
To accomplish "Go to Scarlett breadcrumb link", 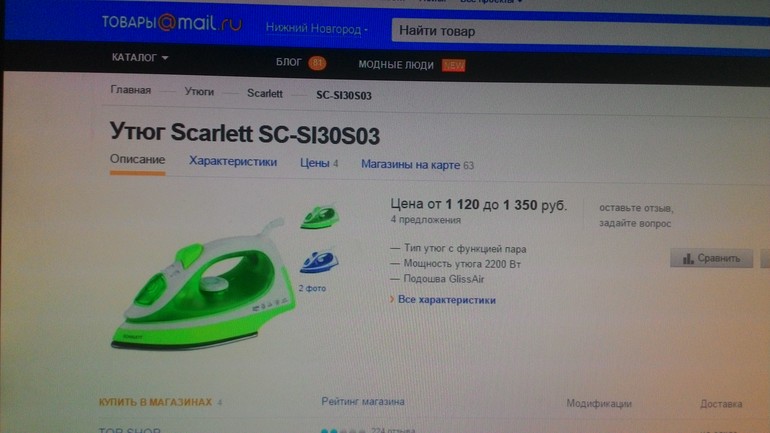I will point(265,93).
